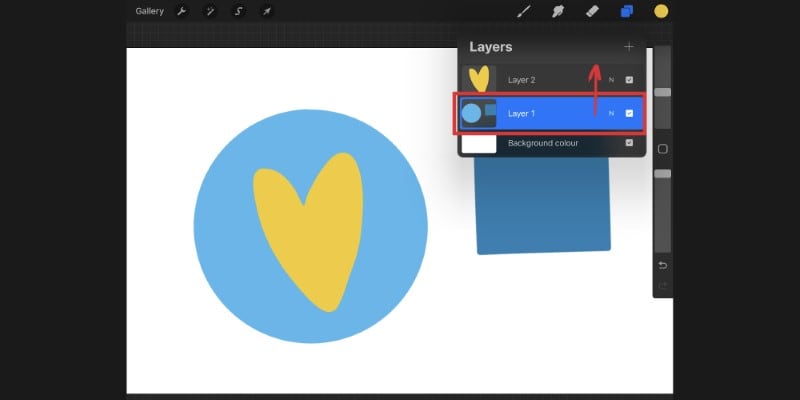Click the brush size slider handle
Image resolution: width=800 pixels, height=400 pixels.
(x=663, y=92)
